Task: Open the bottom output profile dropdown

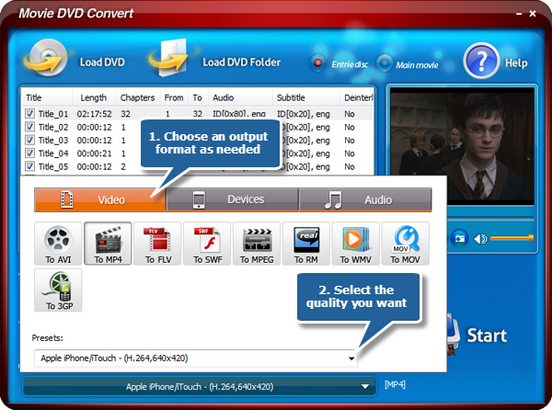Action: click(x=199, y=387)
